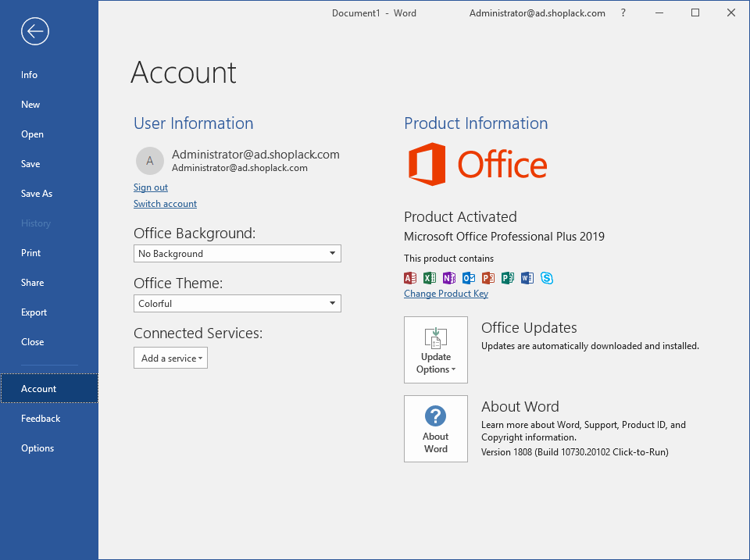Viewport: 750px width, 560px height.
Task: Click the Sign out link
Action: point(151,187)
